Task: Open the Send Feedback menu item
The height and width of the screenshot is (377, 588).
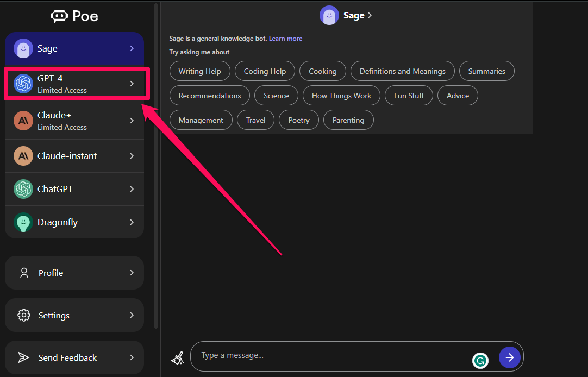Action: [x=74, y=357]
